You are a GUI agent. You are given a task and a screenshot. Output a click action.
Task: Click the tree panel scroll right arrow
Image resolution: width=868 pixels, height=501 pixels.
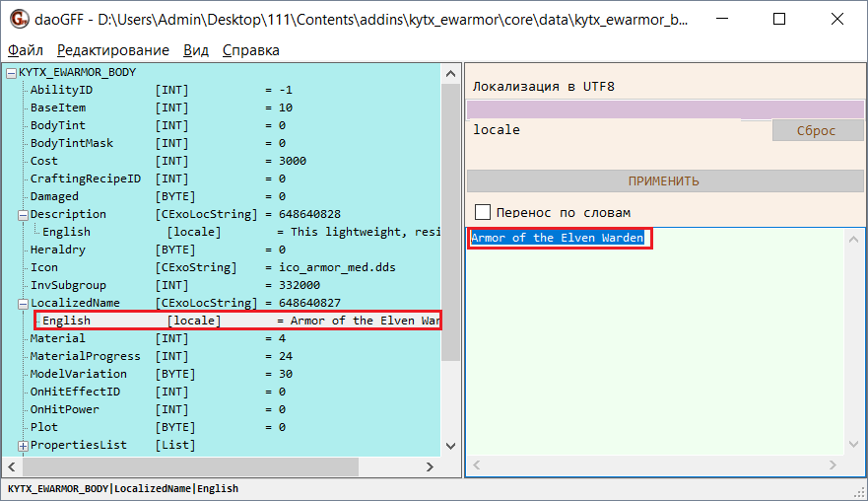pyautogui.click(x=431, y=467)
